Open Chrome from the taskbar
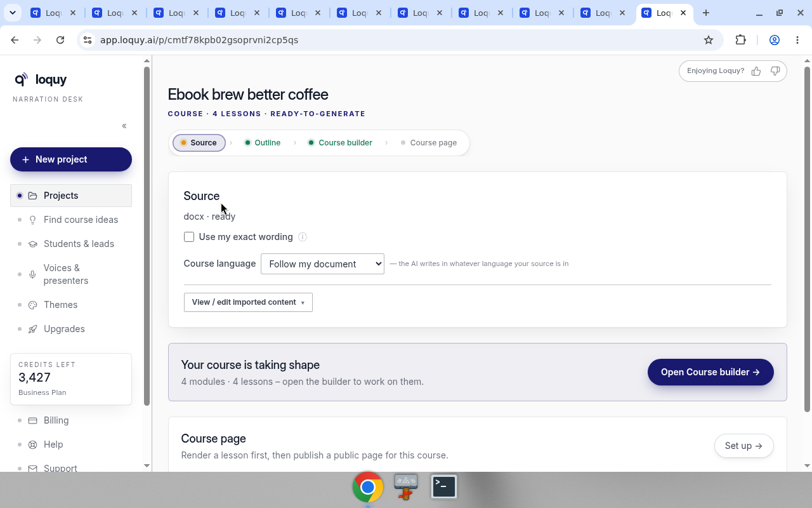812x508 pixels. point(368,487)
